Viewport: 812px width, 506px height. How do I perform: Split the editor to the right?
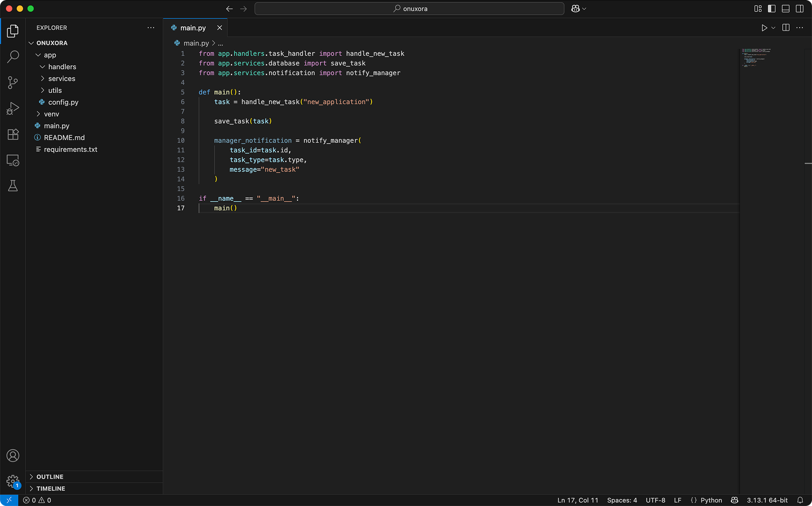[786, 28]
